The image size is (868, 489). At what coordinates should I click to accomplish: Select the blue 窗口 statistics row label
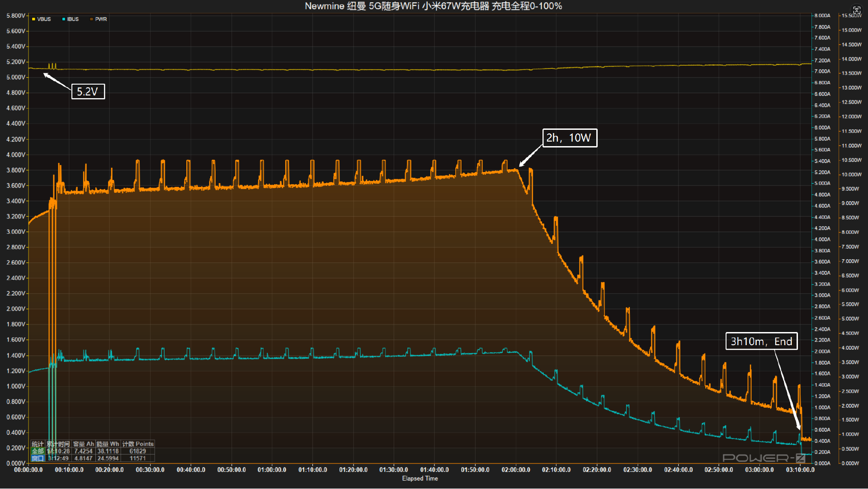(x=38, y=458)
